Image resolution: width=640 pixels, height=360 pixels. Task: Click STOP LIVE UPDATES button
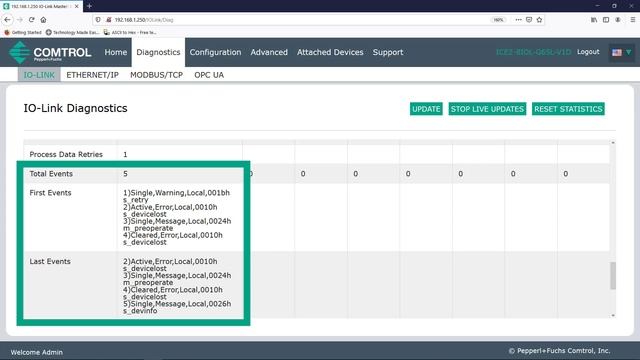487,109
